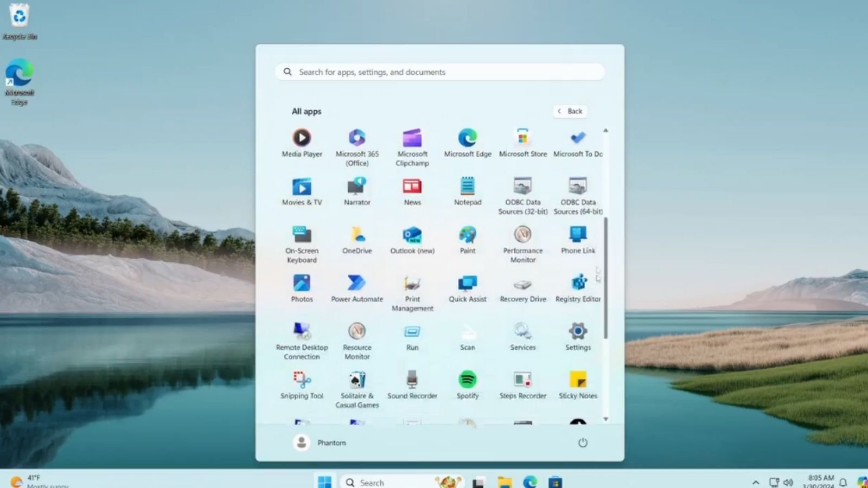Open Microsoft Clipchamp
The width and height of the screenshot is (868, 488).
[412, 147]
